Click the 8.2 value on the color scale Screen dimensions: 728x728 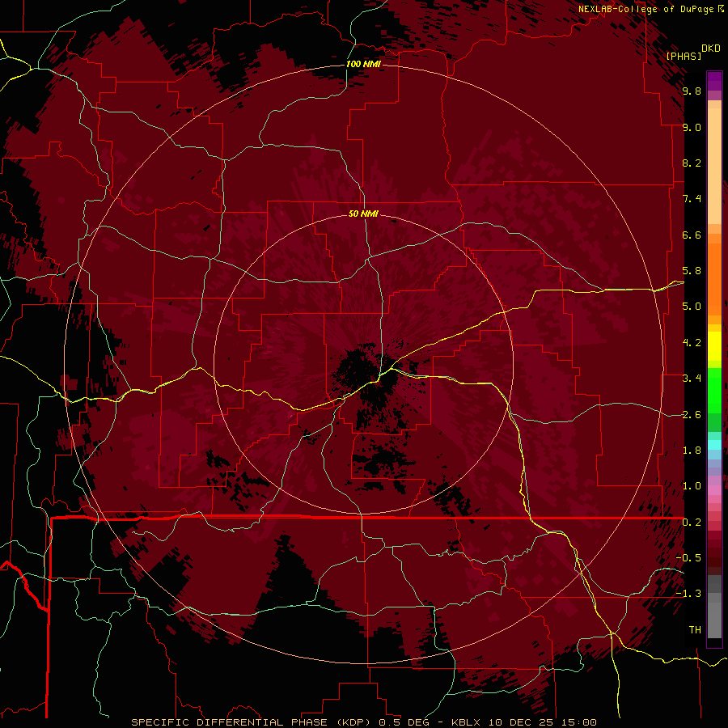click(x=692, y=163)
